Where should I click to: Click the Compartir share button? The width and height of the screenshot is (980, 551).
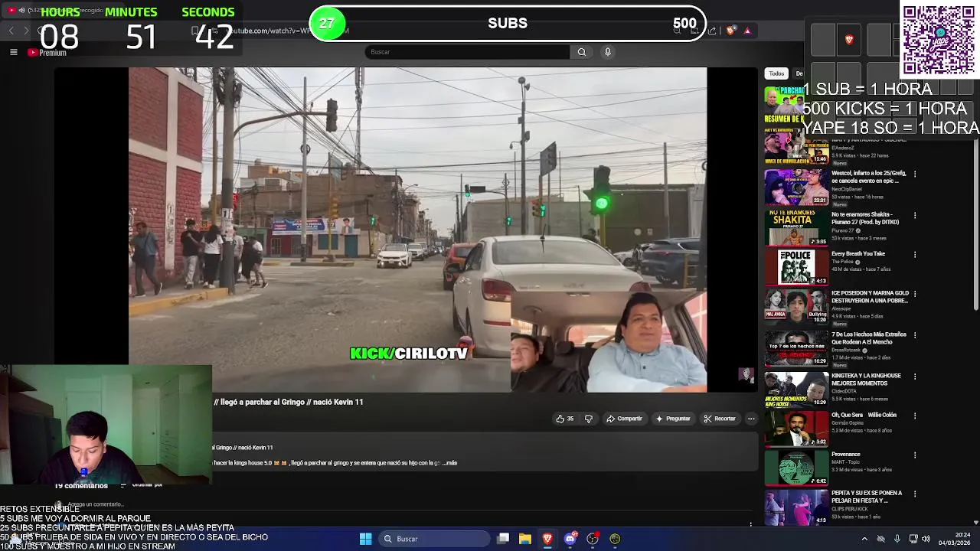(624, 419)
